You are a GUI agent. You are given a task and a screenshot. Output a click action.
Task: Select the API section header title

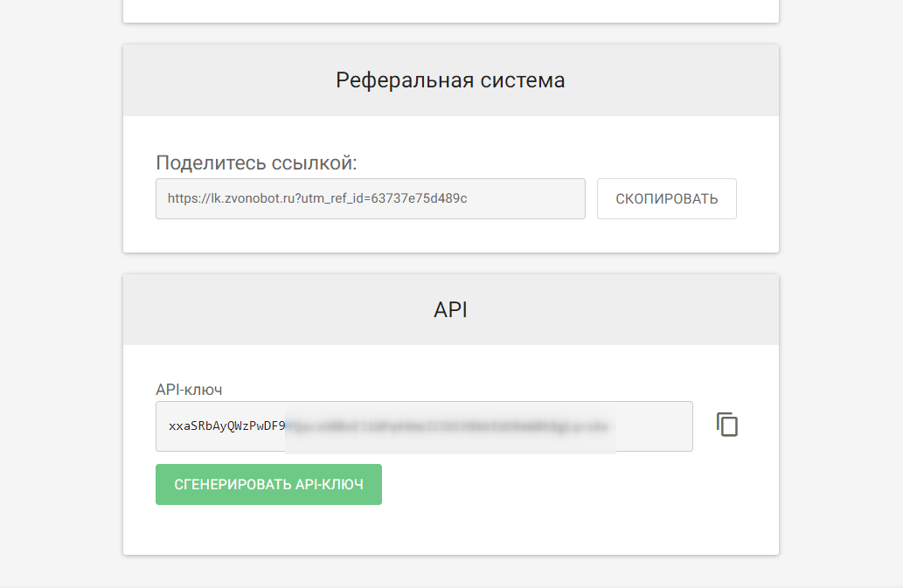tap(450, 310)
